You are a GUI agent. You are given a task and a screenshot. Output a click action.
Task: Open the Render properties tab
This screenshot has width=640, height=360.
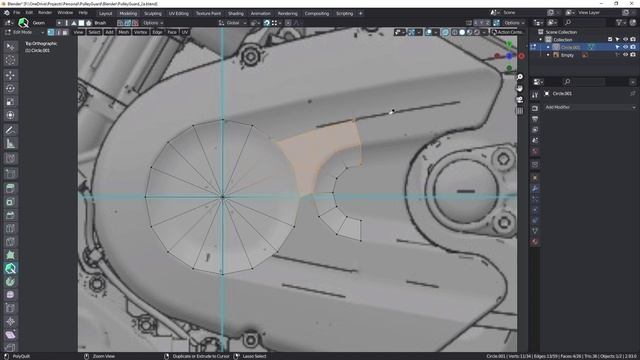pyautogui.click(x=535, y=109)
